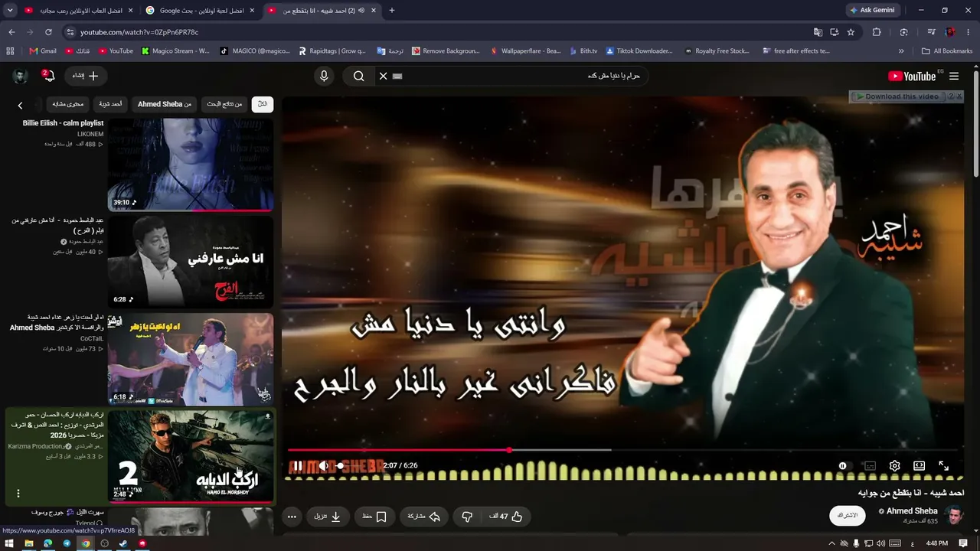Open YouTube notifications bell
The width and height of the screenshot is (980, 551).
(47, 76)
